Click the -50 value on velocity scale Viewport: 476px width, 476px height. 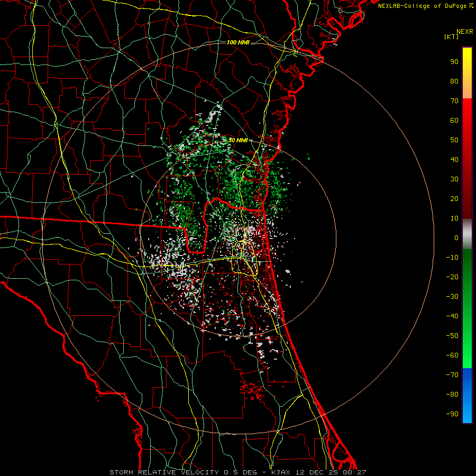[452, 336]
